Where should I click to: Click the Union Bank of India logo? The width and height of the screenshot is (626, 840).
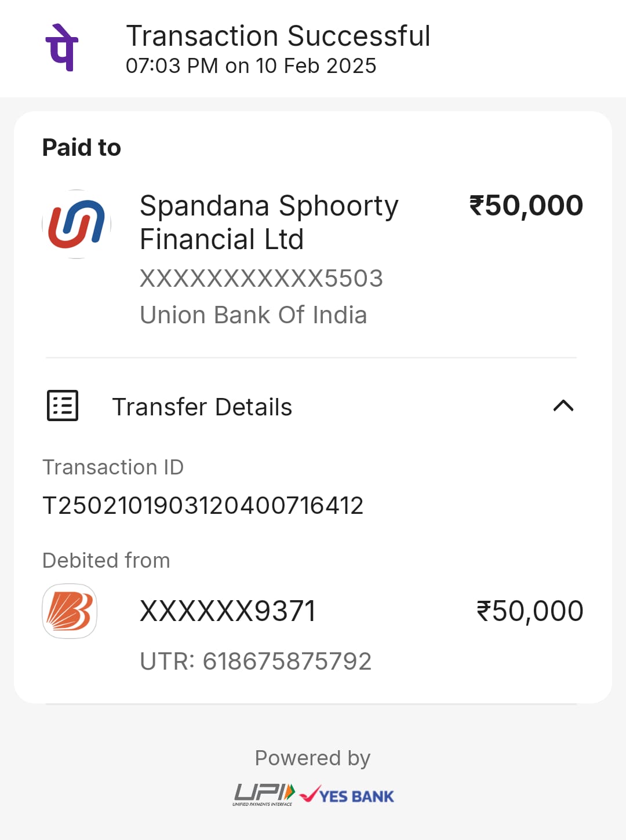(x=77, y=224)
